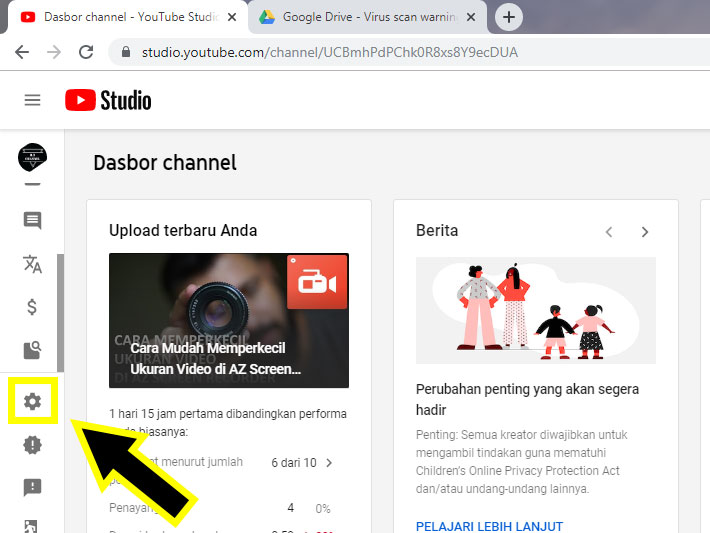
Task: Open Send feedback icon in sidebar
Action: click(x=32, y=487)
